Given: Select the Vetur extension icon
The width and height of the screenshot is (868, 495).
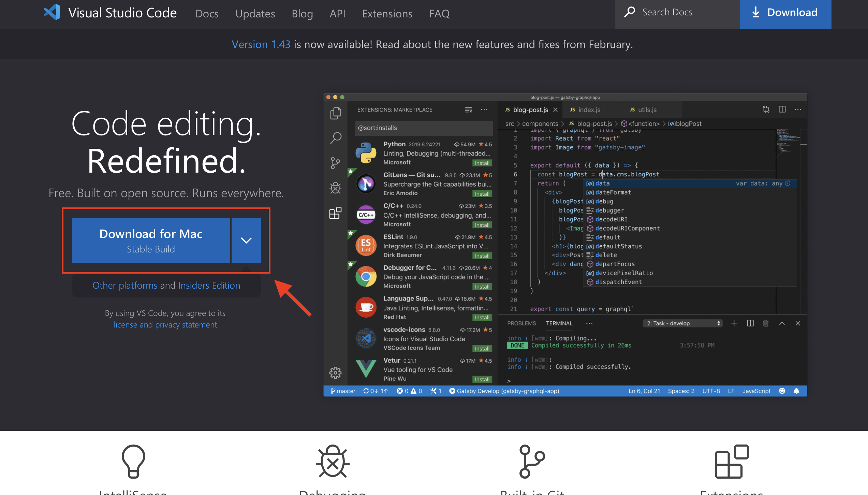Looking at the screenshot, I should coord(366,368).
